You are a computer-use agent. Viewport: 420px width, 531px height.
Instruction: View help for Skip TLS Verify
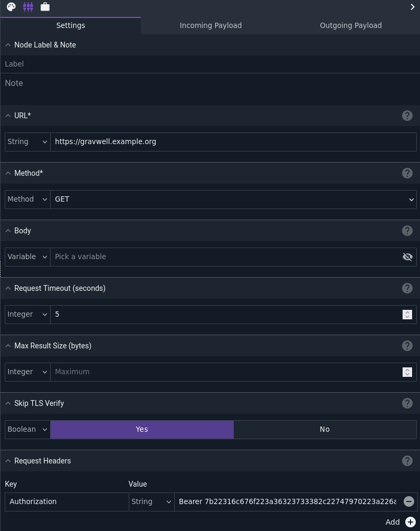407,403
